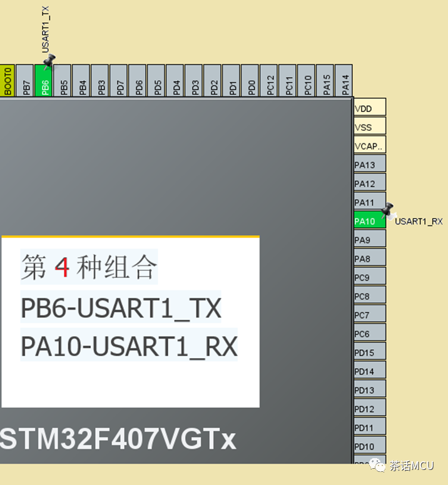Select pin PA12
The width and height of the screenshot is (448, 485).
(370, 182)
